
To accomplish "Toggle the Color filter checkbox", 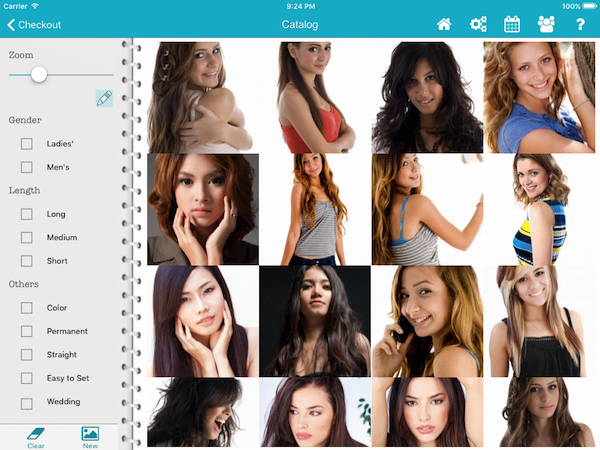I will 26,308.
